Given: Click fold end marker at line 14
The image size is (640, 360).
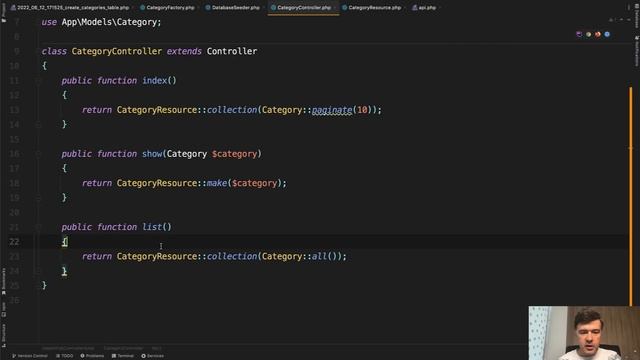Looking at the screenshot, I should click(38, 124).
